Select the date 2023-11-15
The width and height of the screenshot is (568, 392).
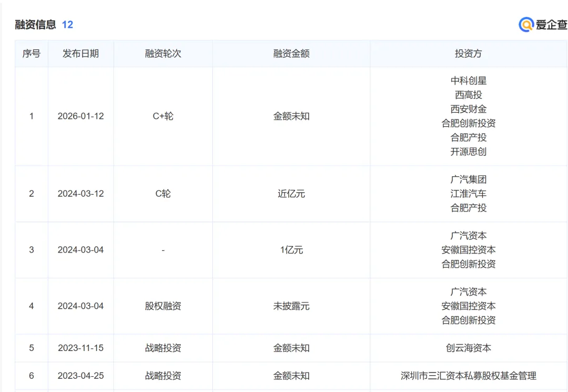coord(81,348)
